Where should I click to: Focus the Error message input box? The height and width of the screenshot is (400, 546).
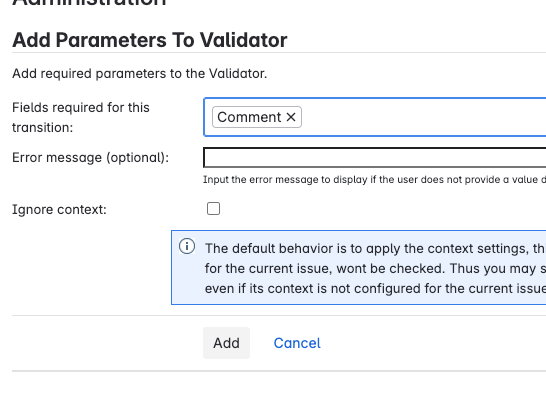point(375,157)
